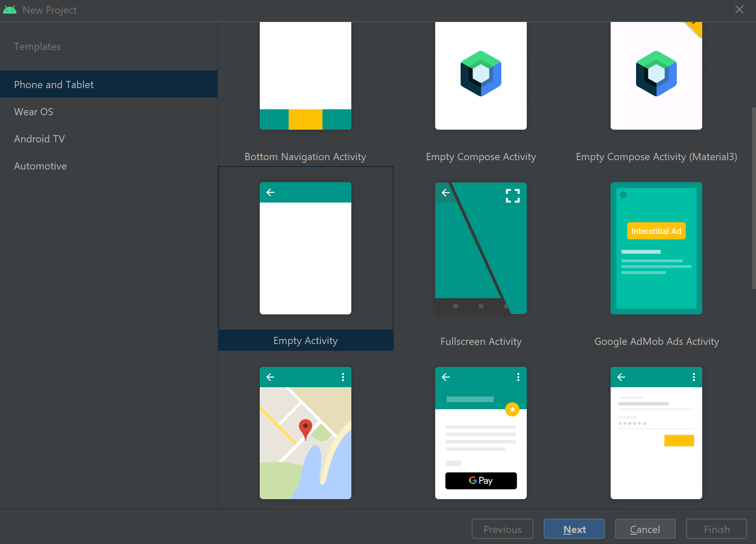Switch to the Phone and Tablet category
756x544 pixels.
tap(54, 84)
